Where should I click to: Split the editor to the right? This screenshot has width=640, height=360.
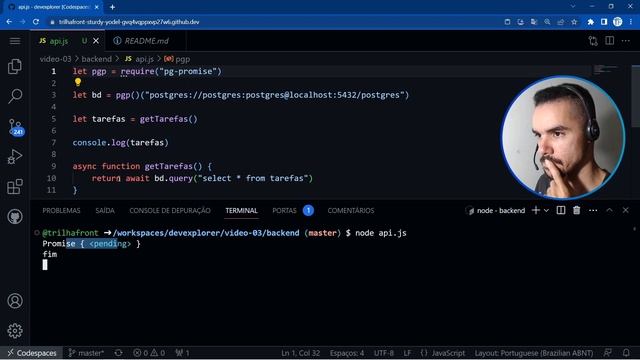(x=609, y=41)
